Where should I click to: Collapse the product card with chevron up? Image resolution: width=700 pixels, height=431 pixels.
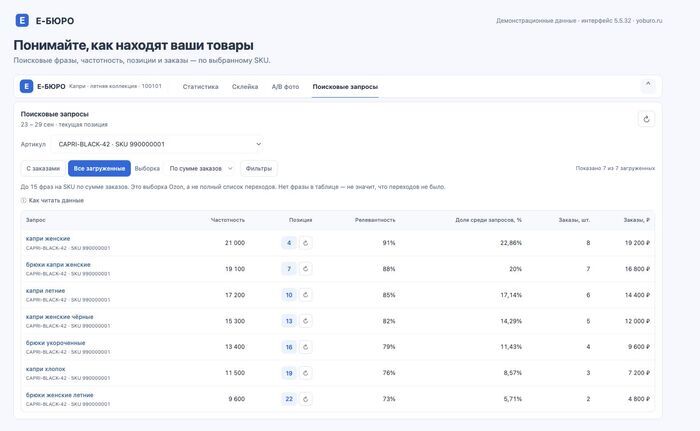tap(648, 84)
